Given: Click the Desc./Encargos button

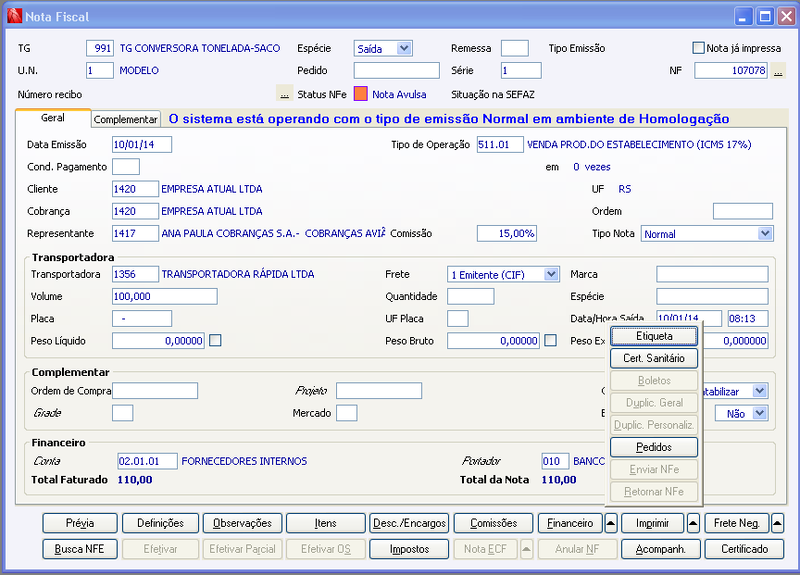Looking at the screenshot, I should tap(409, 523).
